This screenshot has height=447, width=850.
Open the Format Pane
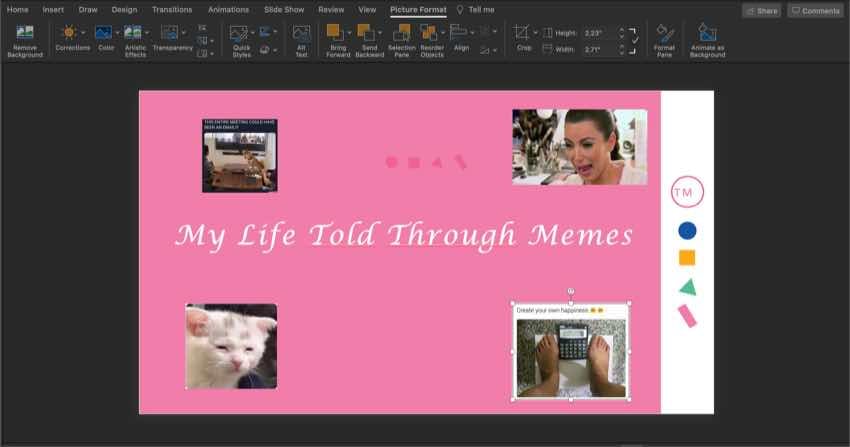664,34
